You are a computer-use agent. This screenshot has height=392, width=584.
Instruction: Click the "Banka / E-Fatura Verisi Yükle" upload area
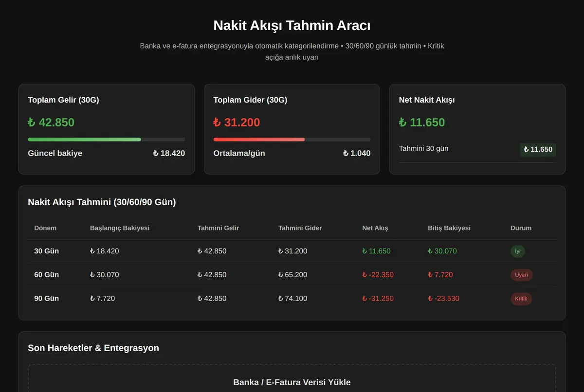tap(292, 378)
